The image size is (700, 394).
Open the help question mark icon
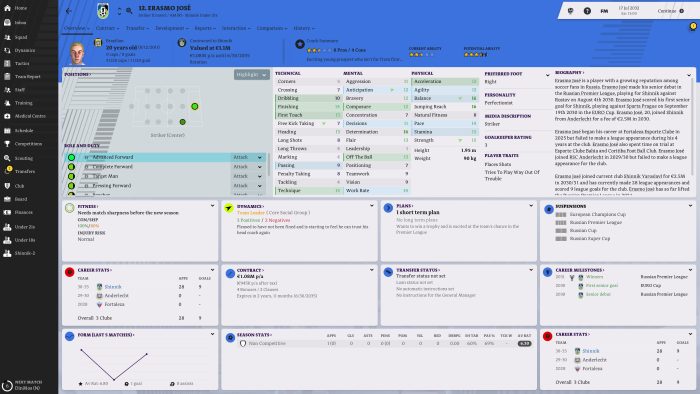tap(587, 11)
